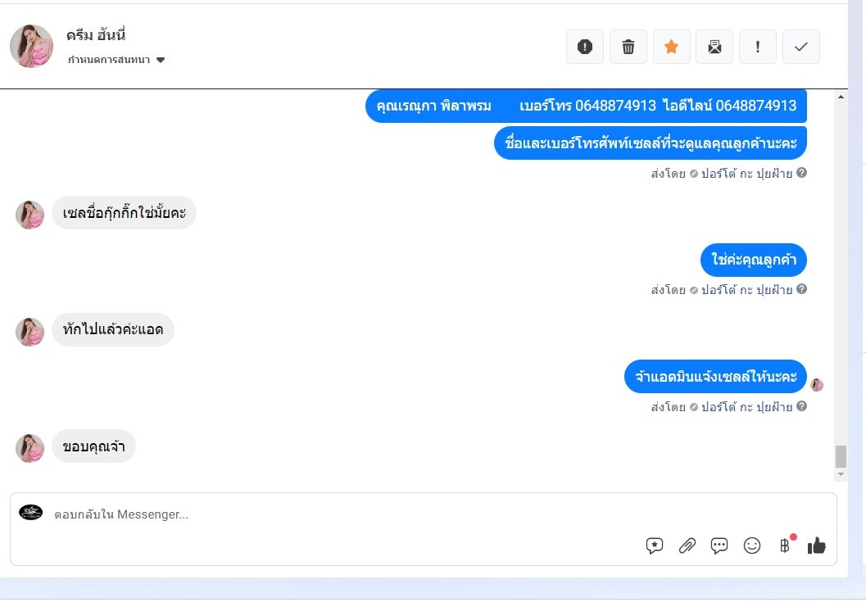Open the baht payment request icon
Screen dimensions: 866x616
pyautogui.click(x=785, y=546)
